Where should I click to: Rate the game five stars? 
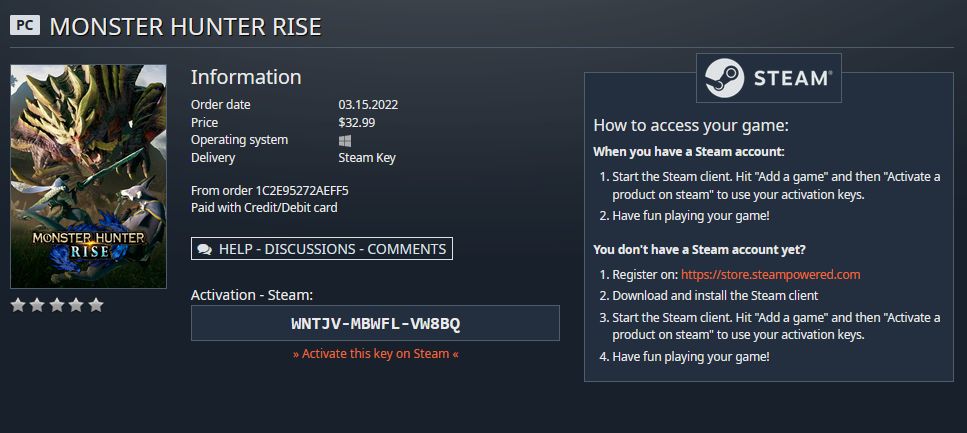pyautogui.click(x=96, y=305)
